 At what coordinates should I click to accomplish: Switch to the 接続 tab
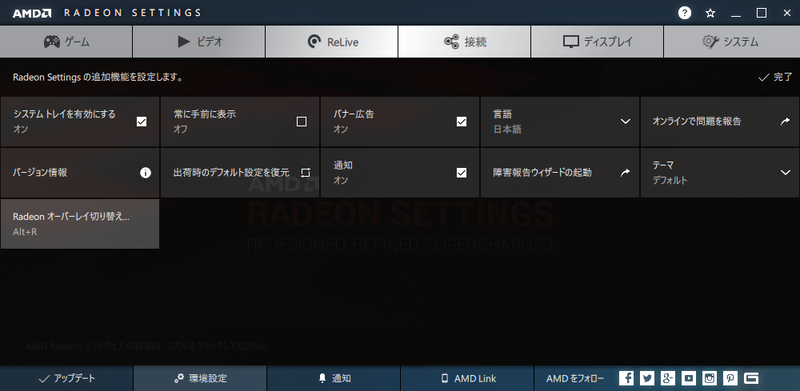pyautogui.click(x=464, y=41)
